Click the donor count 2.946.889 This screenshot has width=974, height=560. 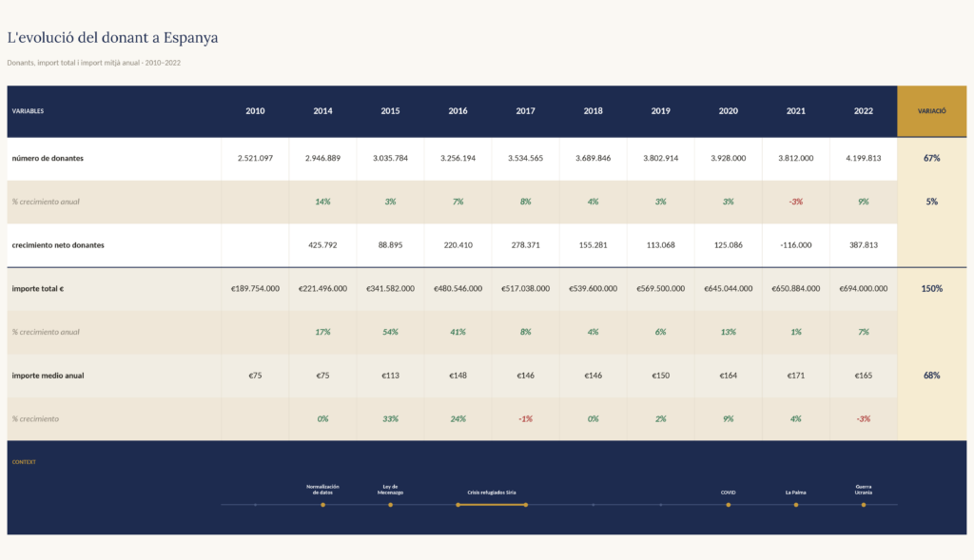point(323,159)
